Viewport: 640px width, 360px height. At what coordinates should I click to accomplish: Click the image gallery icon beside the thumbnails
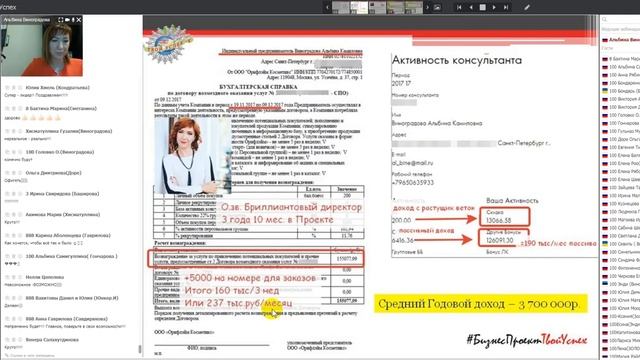pyautogui.click(x=437, y=7)
